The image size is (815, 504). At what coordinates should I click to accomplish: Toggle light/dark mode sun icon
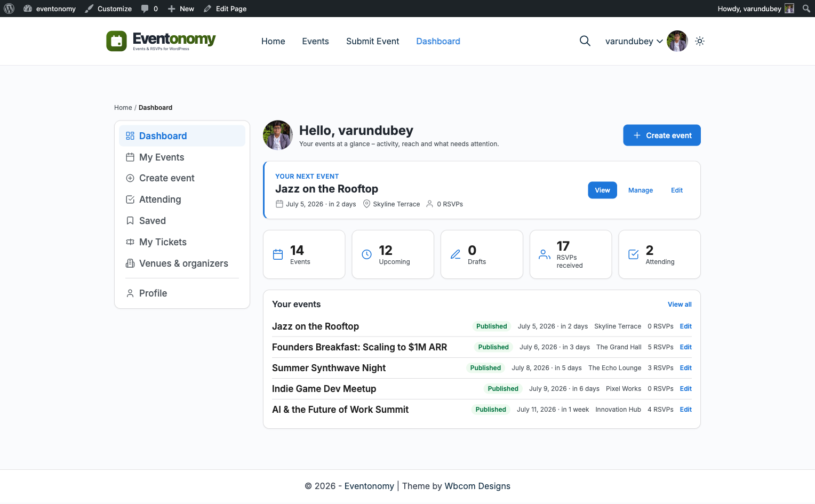(700, 41)
